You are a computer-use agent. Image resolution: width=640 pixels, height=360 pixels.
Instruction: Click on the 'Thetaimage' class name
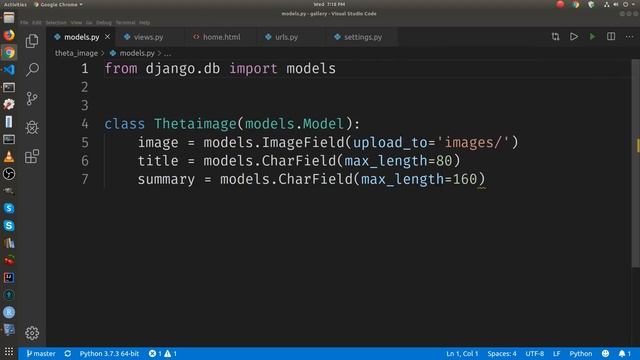(196, 124)
